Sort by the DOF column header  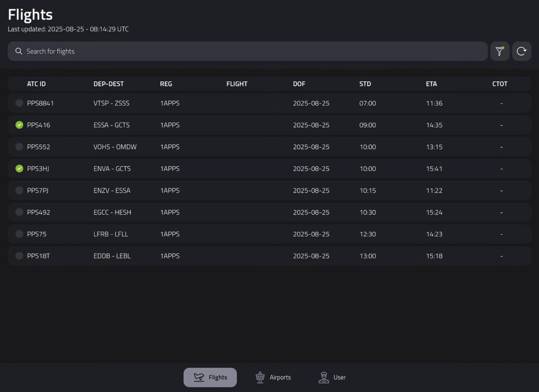click(299, 84)
